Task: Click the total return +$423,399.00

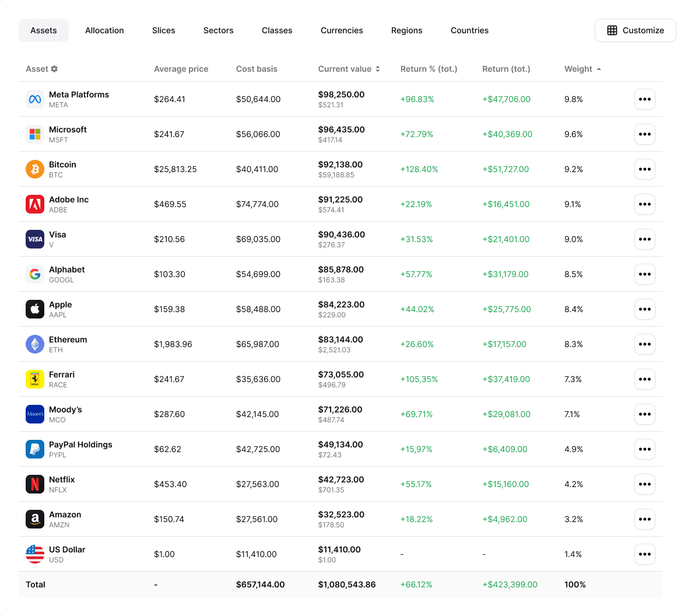Action: click(510, 585)
